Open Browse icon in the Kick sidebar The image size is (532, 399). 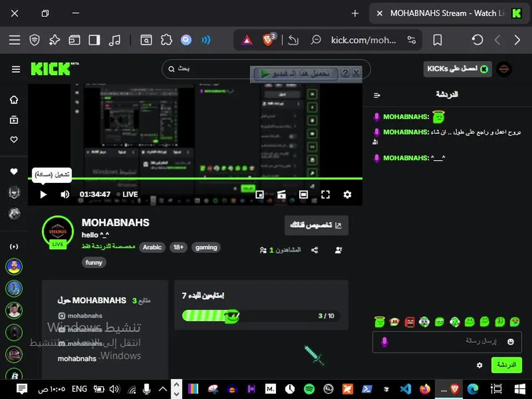(x=14, y=120)
